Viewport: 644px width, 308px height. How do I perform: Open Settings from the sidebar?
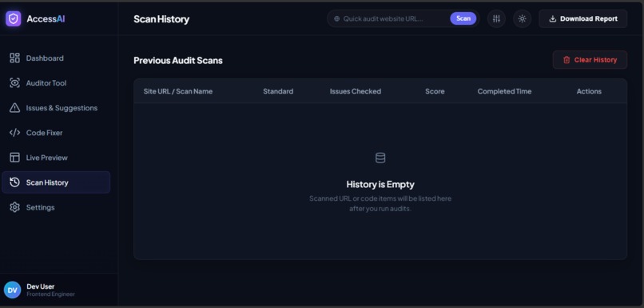pyautogui.click(x=56, y=207)
